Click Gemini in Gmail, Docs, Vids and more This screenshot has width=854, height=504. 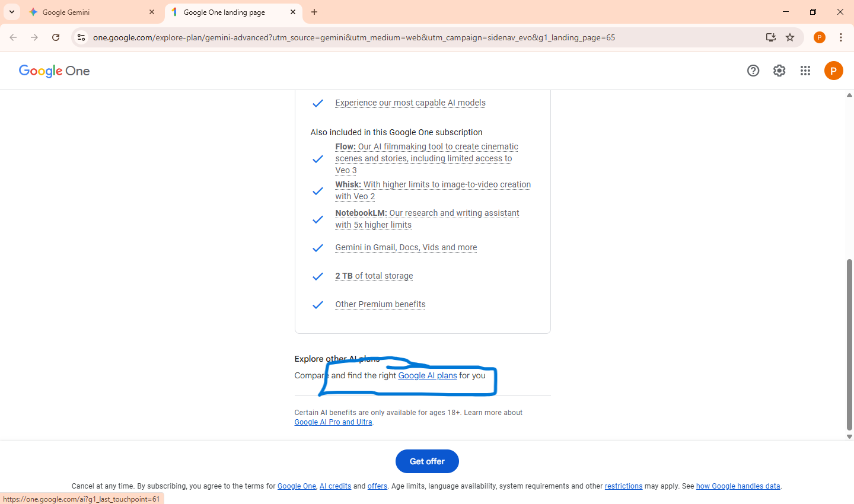tap(406, 247)
